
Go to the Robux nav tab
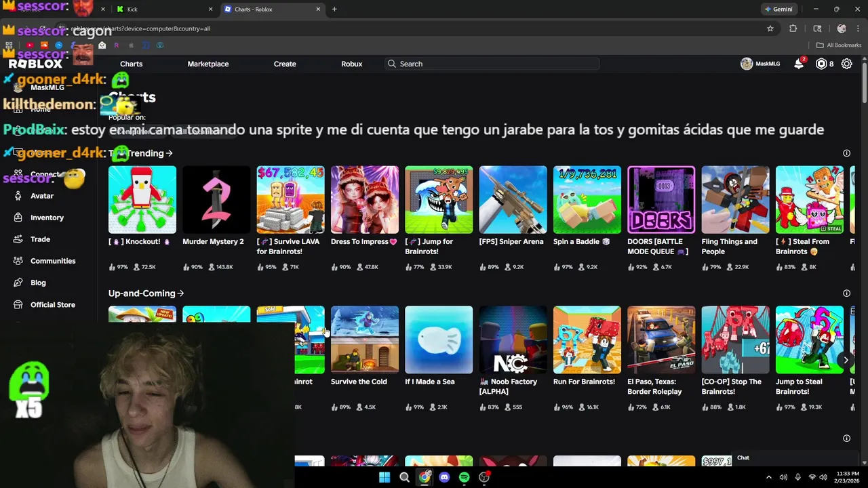(351, 64)
